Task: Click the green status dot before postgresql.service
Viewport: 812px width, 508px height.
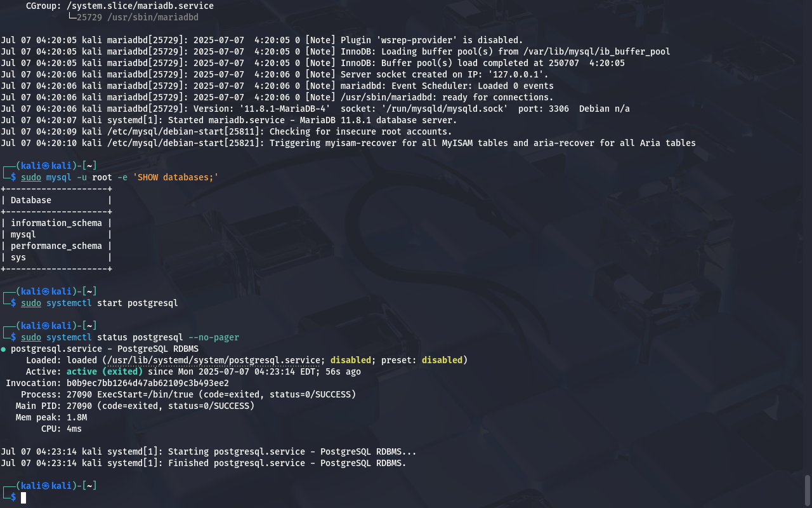Action: point(3,349)
